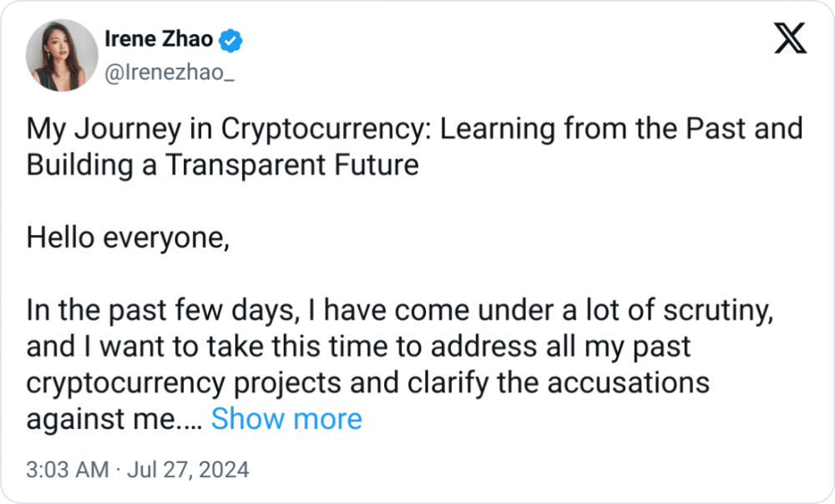Expand the tweet with Show more

286,419
